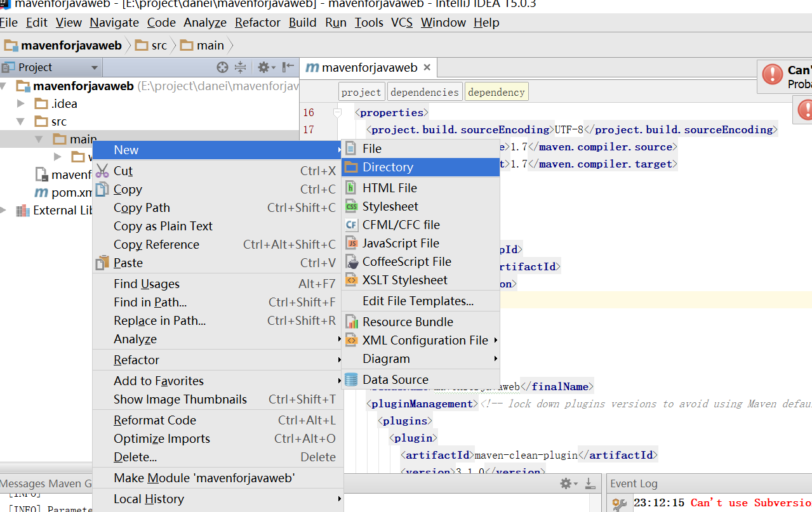Viewport: 812px width, 512px height.
Task: Click the Event Log panel title
Action: point(634,483)
